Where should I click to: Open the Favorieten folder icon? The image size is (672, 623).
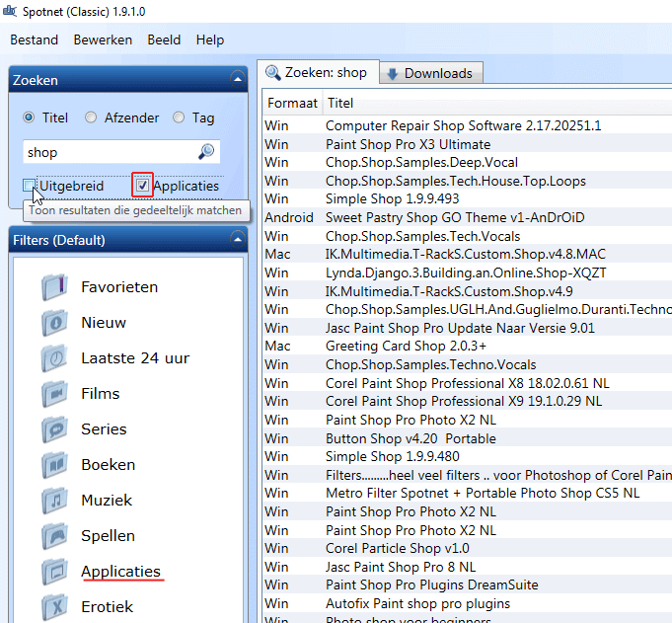[55, 287]
